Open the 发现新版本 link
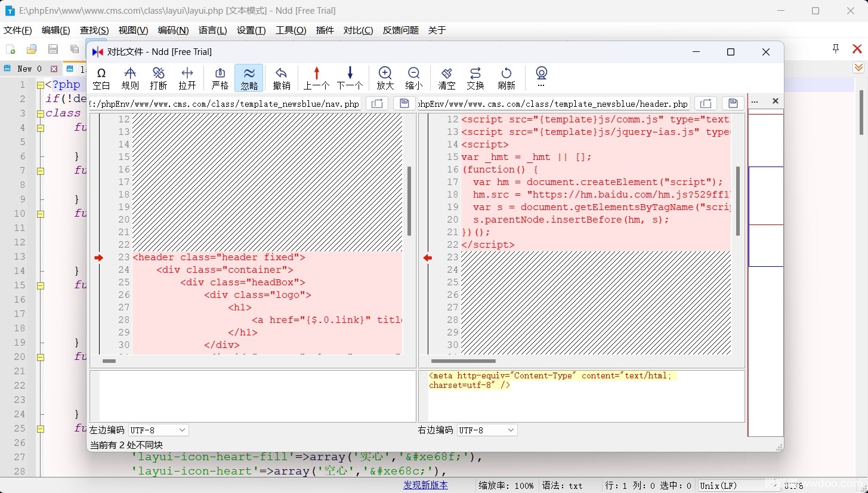The height and width of the screenshot is (493, 868). click(425, 485)
